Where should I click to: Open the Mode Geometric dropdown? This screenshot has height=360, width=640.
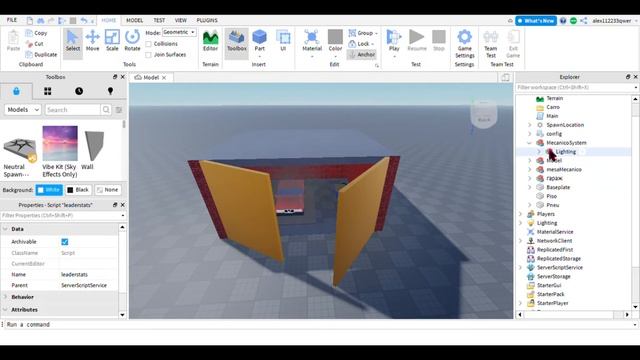(x=179, y=32)
